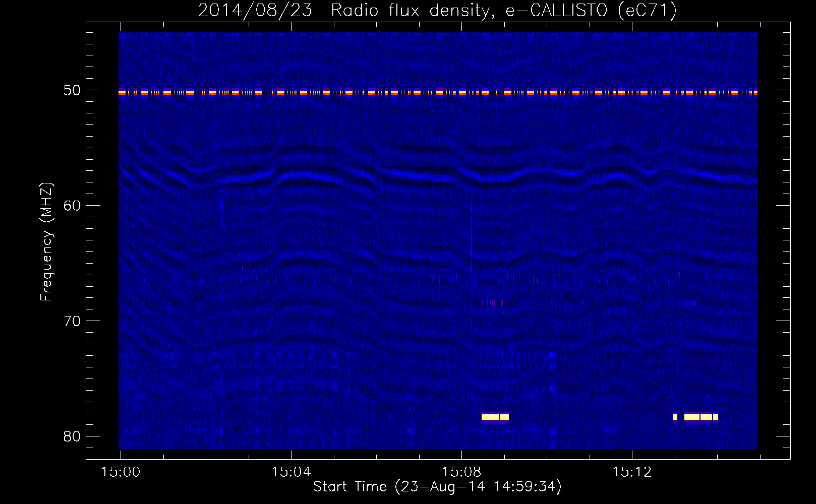Click the 15:04 time tick label
The width and height of the screenshot is (816, 504).
point(291,472)
